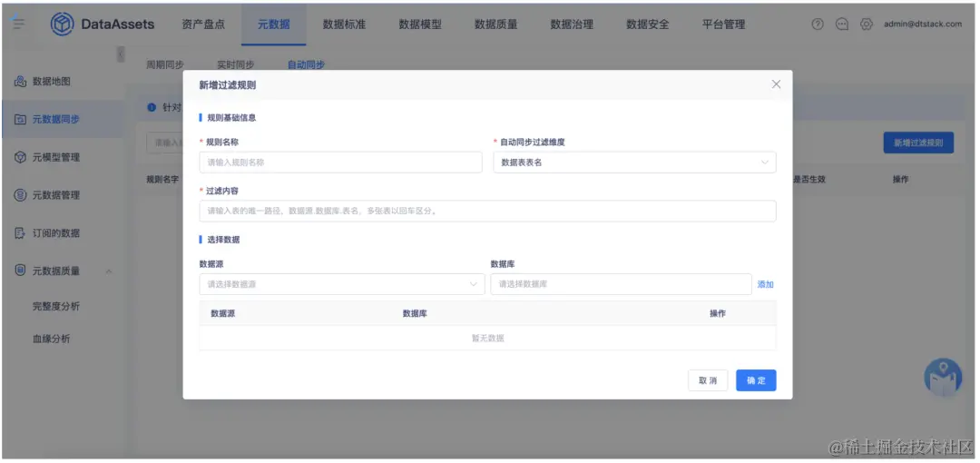The image size is (980, 463).
Task: Click the 元数据质量 sidebar icon
Action: (20, 271)
